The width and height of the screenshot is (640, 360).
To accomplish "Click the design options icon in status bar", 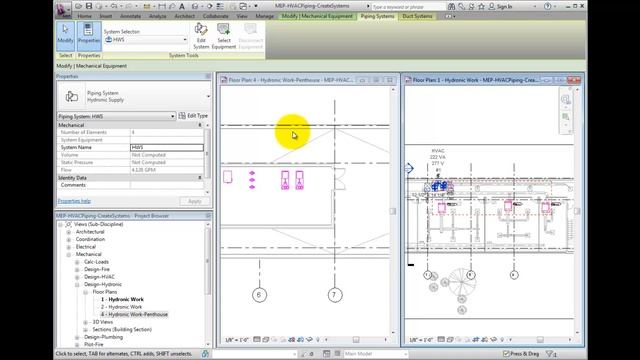I will point(327,353).
